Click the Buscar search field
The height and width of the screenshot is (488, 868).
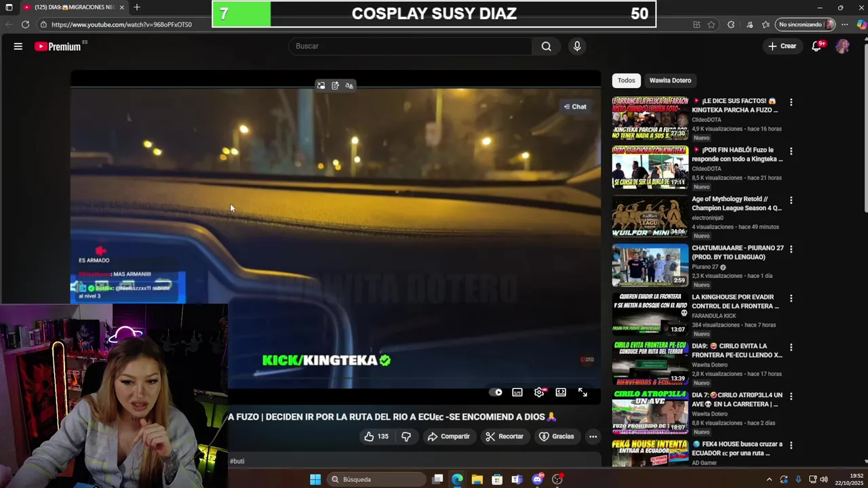(410, 46)
